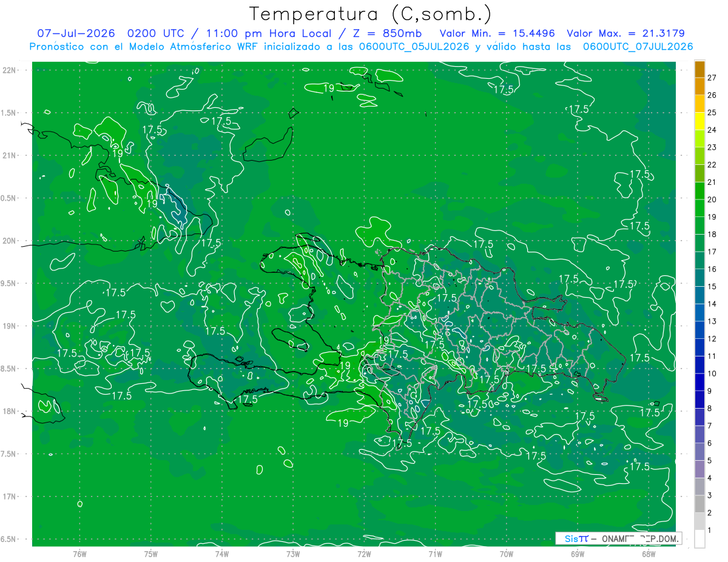The image size is (728, 562).
Task: Pick the dark blue swatch between 9 and 10
Action: click(699, 383)
